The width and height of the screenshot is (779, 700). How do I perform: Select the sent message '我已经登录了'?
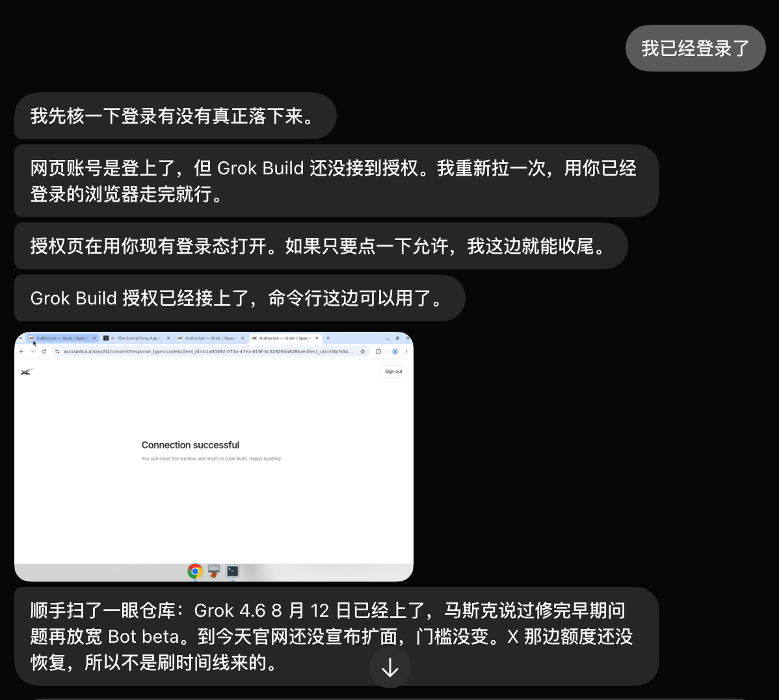(x=696, y=48)
